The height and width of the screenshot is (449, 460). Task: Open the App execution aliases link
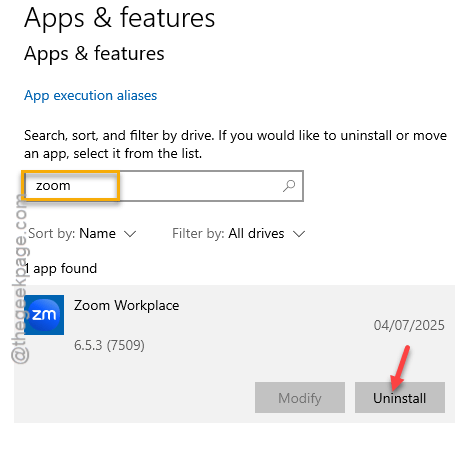(90, 96)
